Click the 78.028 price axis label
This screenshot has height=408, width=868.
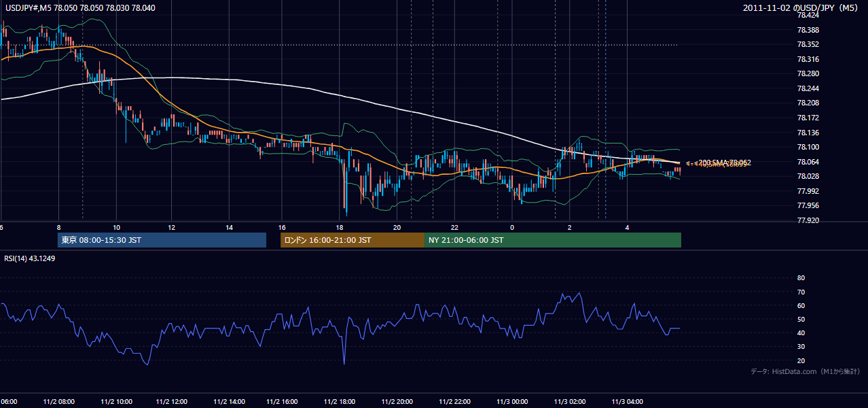pyautogui.click(x=808, y=176)
